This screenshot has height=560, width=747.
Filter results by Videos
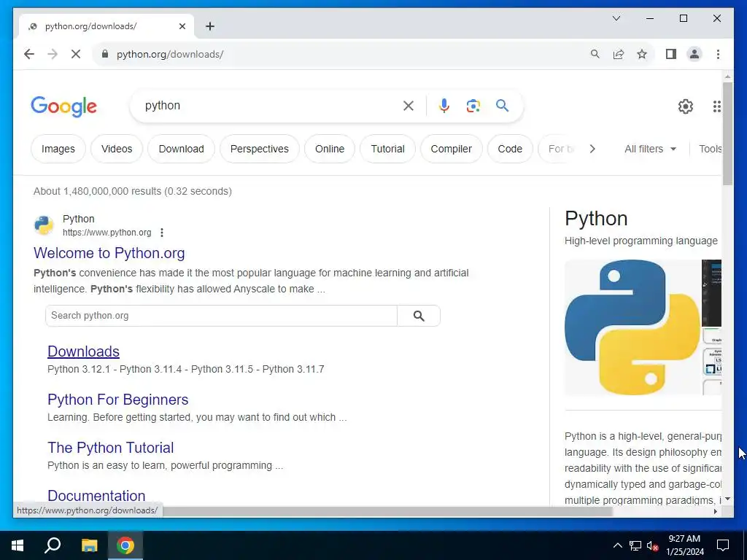tap(117, 149)
